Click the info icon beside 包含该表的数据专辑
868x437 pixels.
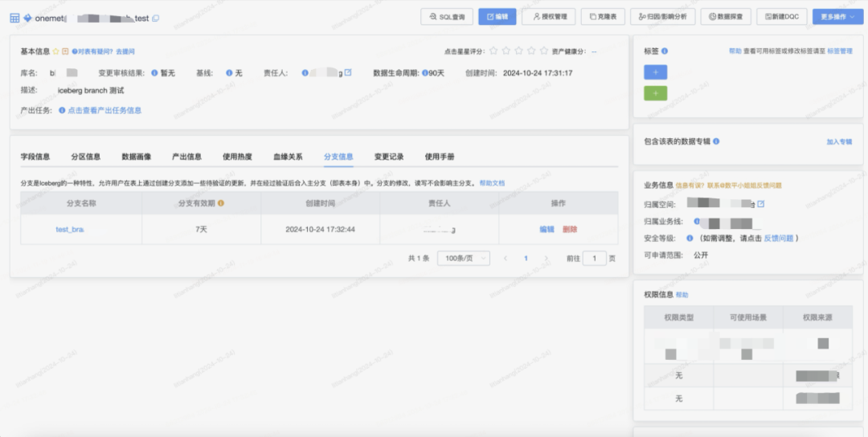(716, 141)
